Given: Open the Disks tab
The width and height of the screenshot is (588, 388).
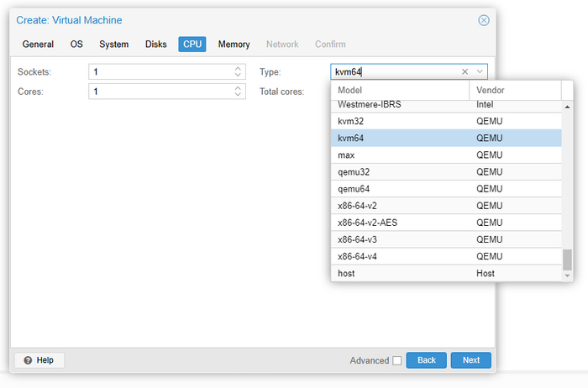Looking at the screenshot, I should 156,44.
